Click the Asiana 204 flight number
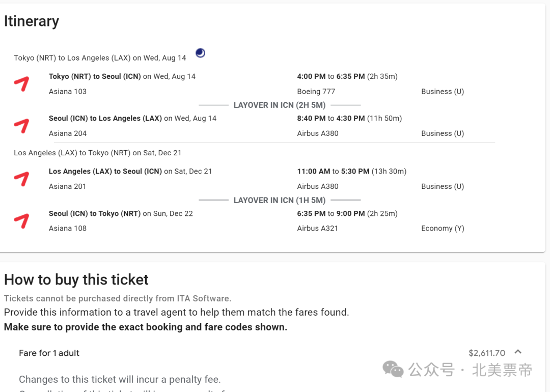Screen dimensions: 550x392 68,133
